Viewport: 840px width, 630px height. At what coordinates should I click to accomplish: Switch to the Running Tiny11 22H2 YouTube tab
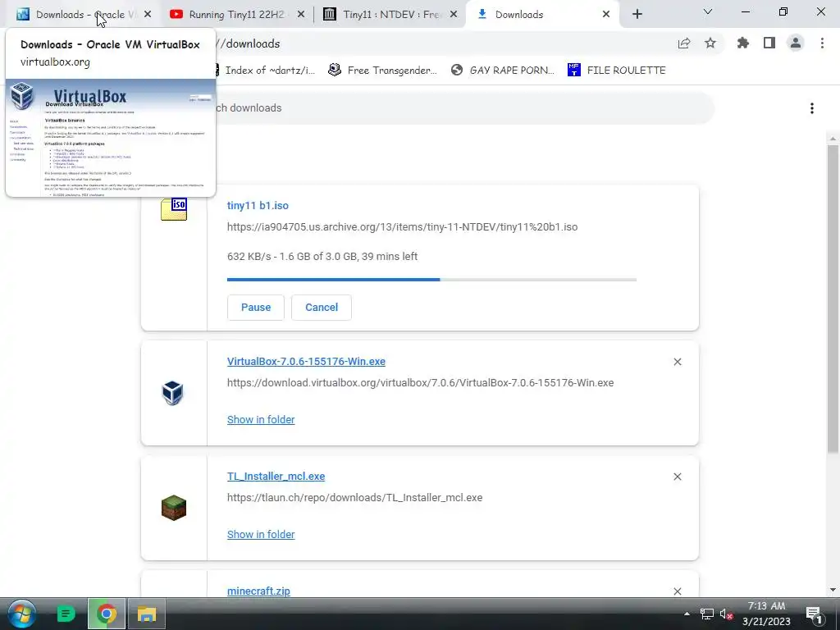point(235,15)
